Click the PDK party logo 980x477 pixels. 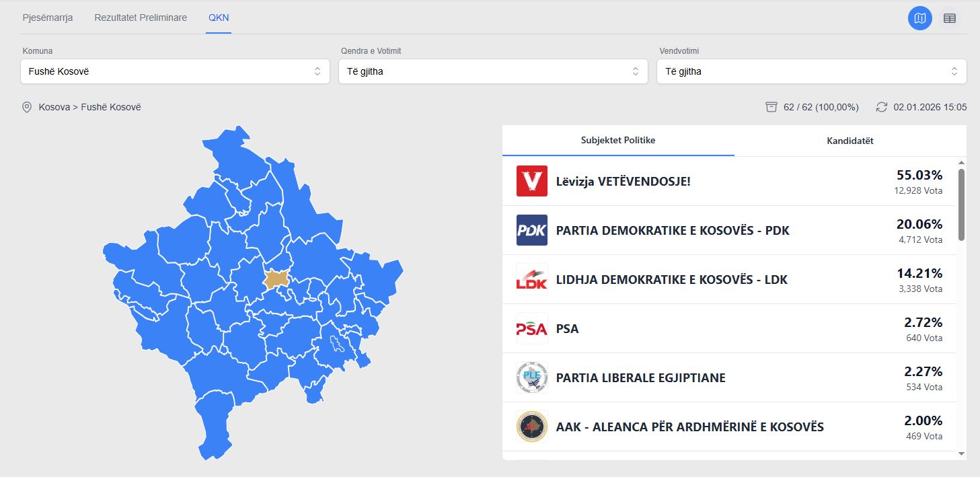click(531, 230)
